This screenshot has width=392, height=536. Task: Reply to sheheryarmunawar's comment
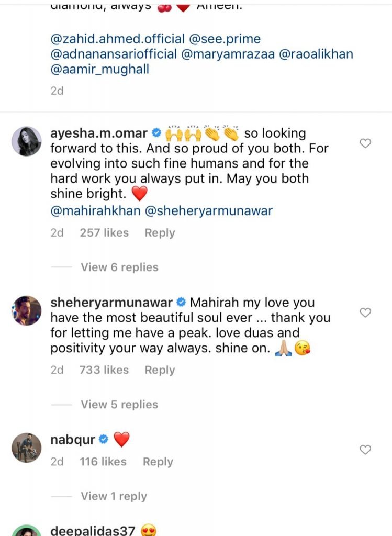[x=160, y=370]
